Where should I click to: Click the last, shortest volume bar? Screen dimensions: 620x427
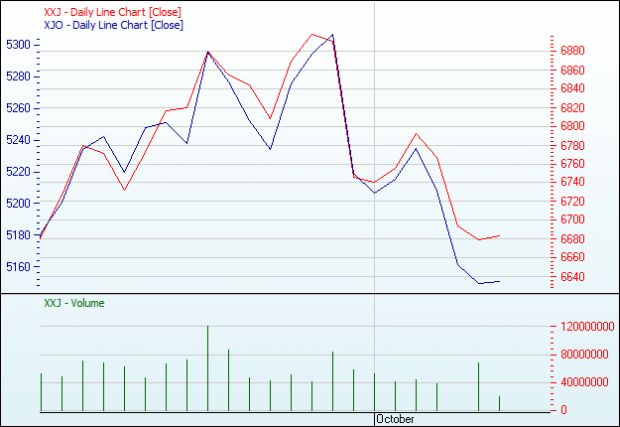(x=499, y=404)
